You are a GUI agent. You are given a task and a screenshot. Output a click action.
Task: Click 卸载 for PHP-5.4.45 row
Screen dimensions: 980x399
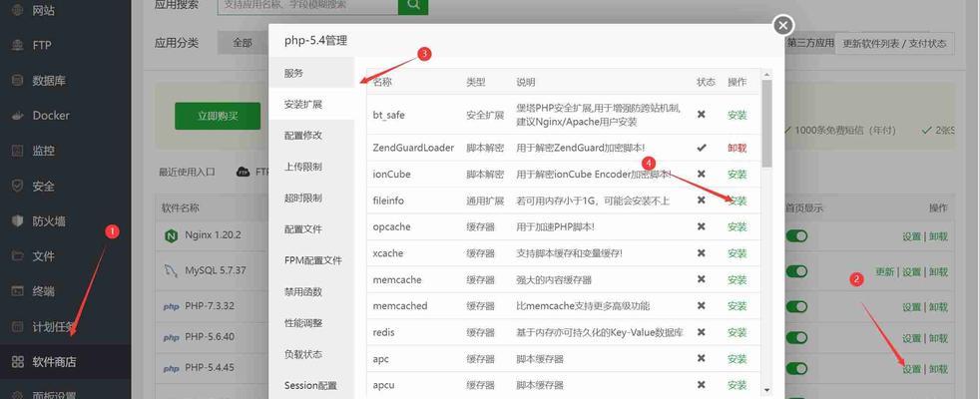(938, 369)
